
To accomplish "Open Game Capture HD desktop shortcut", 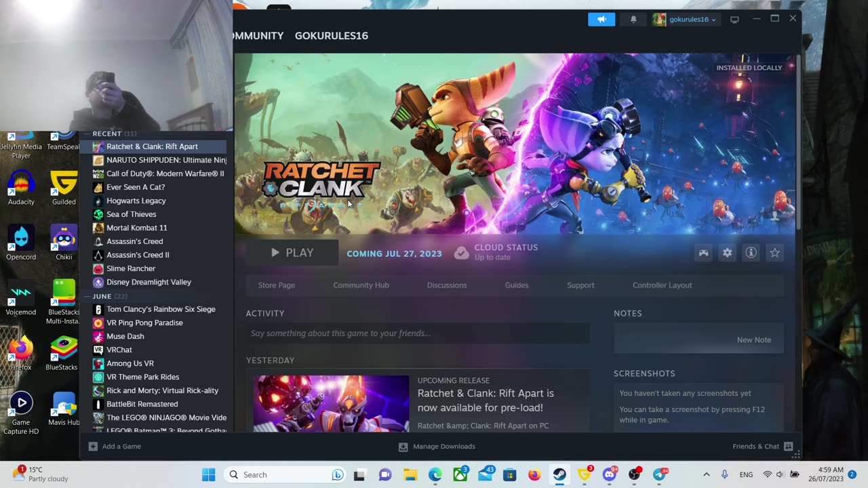I will coord(21,413).
